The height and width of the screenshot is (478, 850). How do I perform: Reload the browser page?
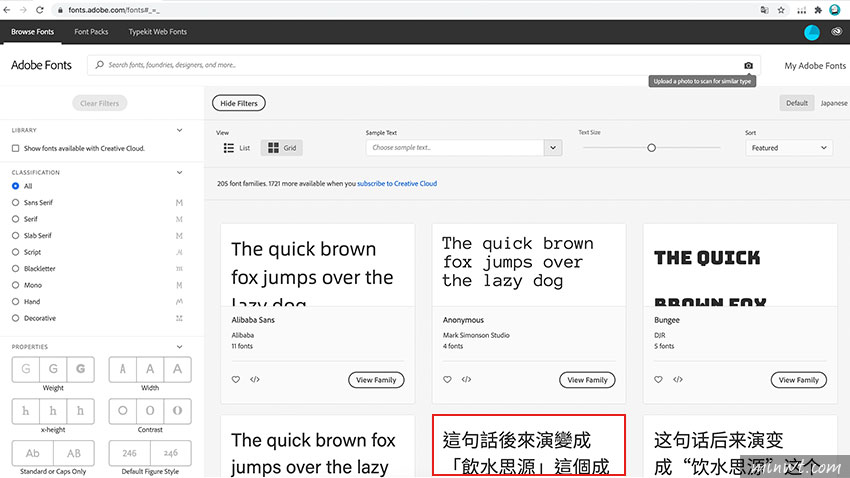pyautogui.click(x=40, y=10)
